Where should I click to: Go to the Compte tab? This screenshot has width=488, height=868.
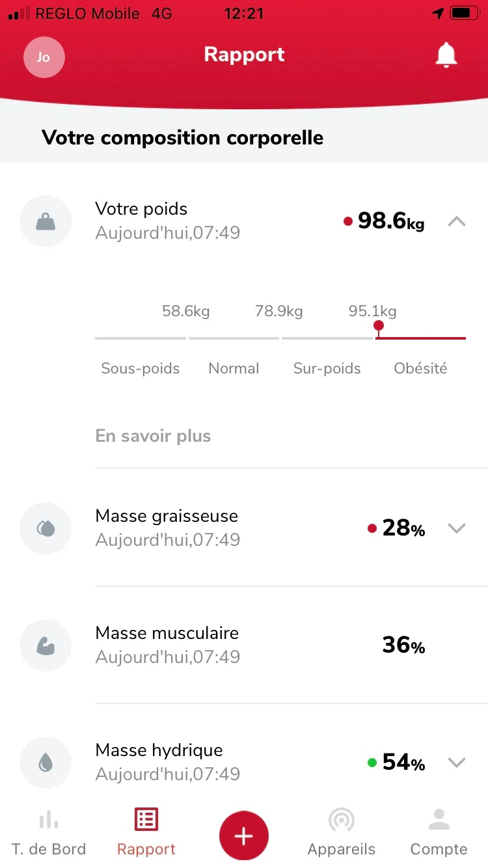[439, 834]
